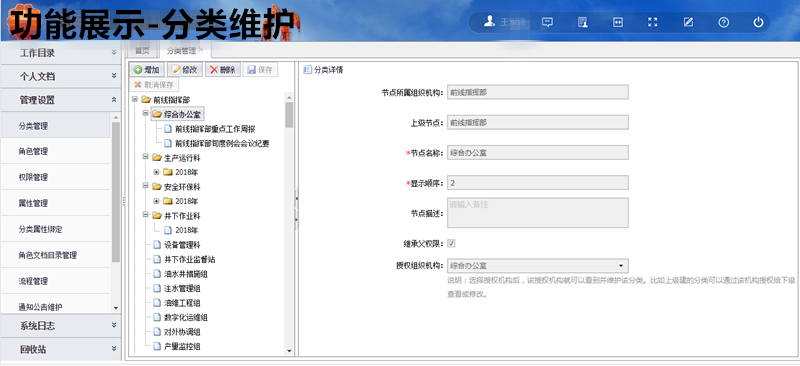Click the 修改 modify button
800x366 pixels.
185,70
